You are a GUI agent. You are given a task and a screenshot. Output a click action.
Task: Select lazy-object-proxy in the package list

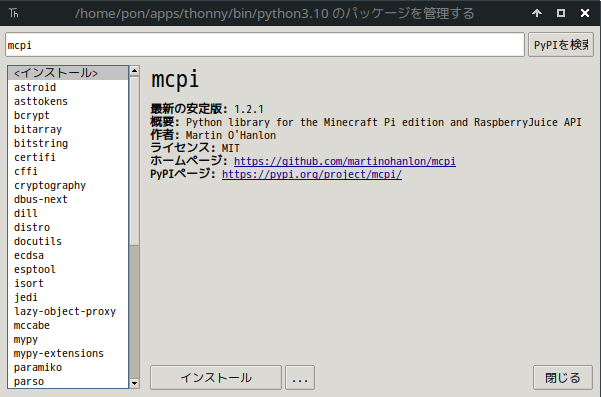click(x=68, y=311)
